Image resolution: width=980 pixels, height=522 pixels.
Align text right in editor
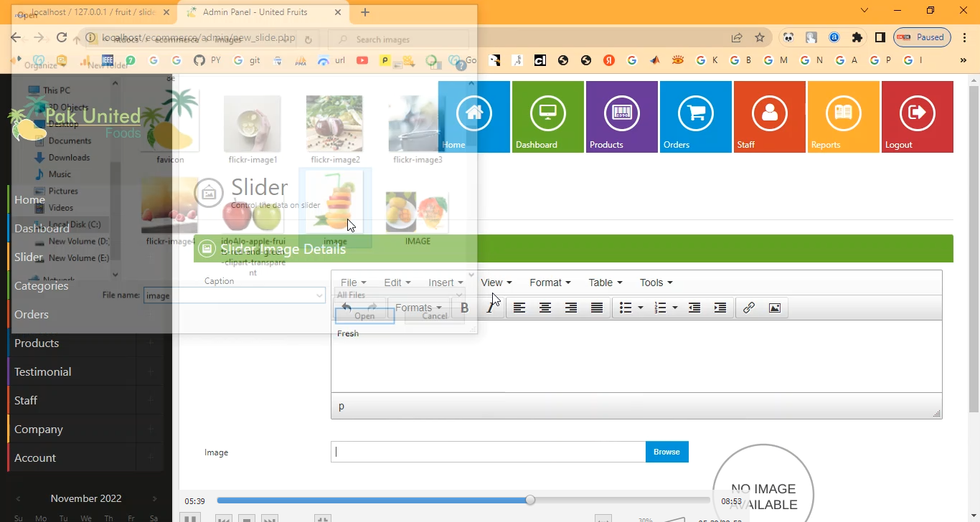click(571, 308)
